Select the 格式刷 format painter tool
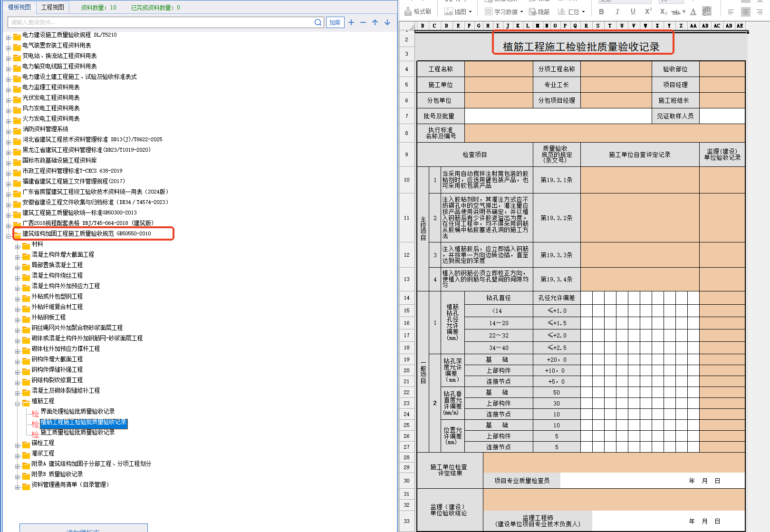The image size is (770, 532). (418, 11)
